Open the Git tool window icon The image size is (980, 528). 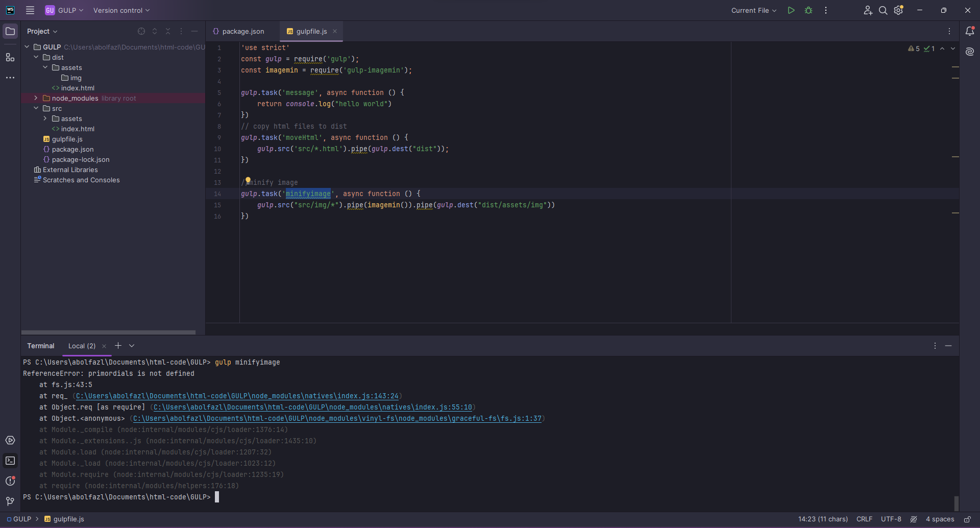(10, 501)
